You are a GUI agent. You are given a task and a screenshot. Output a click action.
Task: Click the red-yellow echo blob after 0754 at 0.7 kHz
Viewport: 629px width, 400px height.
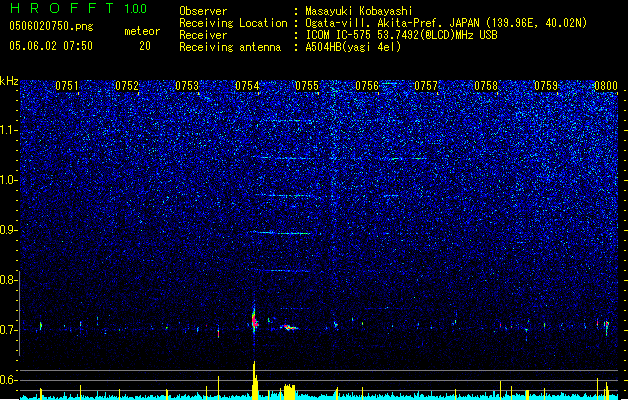click(289, 327)
